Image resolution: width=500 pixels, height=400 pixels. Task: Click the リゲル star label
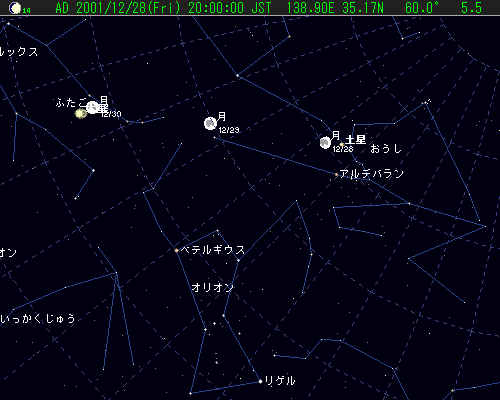pyautogui.click(x=280, y=380)
